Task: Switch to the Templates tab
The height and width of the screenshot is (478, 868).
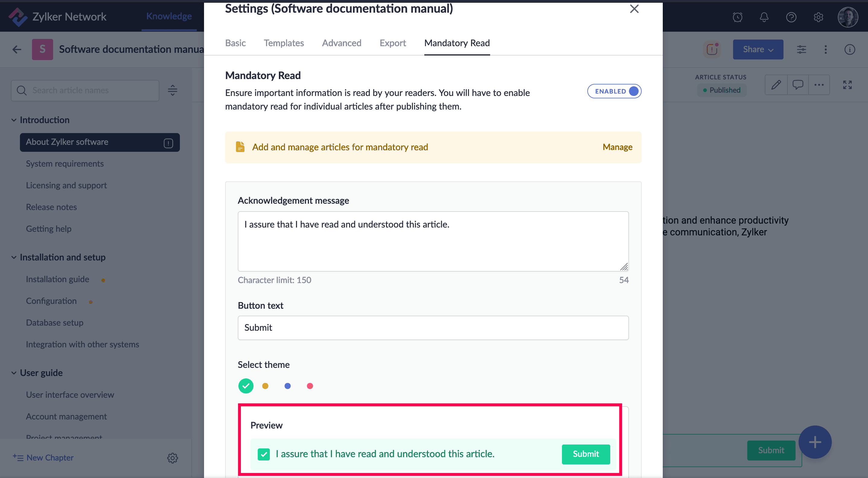Action: pos(284,43)
